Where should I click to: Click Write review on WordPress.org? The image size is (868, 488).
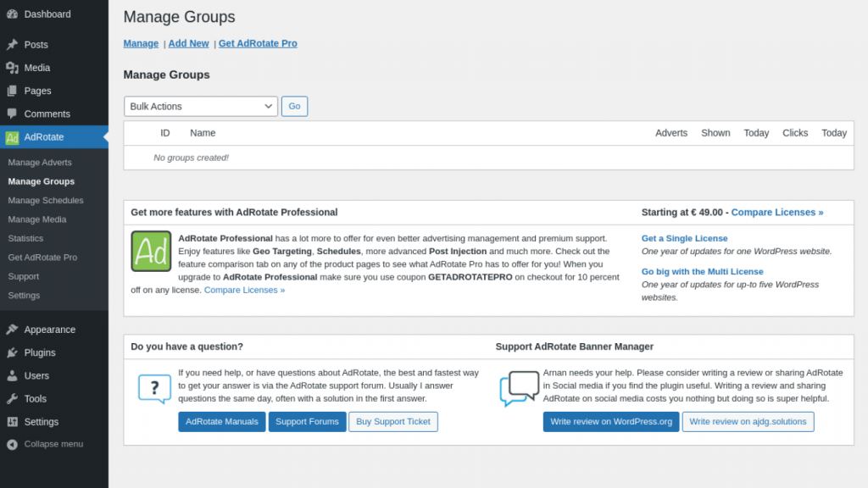pos(610,422)
